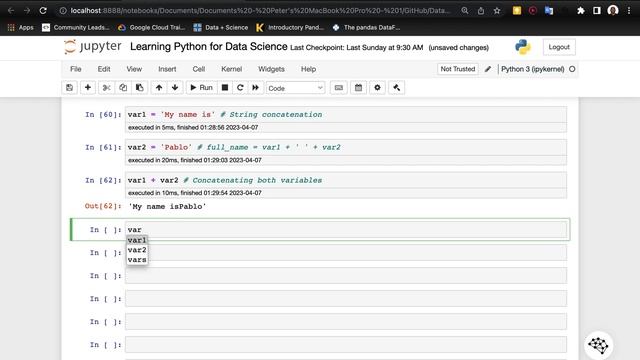Insert cell below with the plus icon
The width and height of the screenshot is (640, 360).
(x=88, y=88)
